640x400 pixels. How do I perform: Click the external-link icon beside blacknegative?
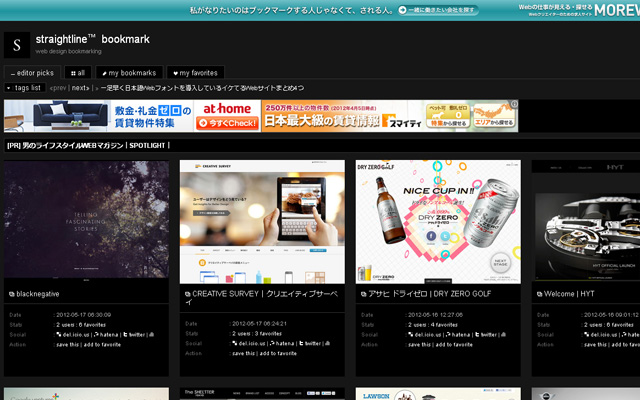(x=11, y=294)
